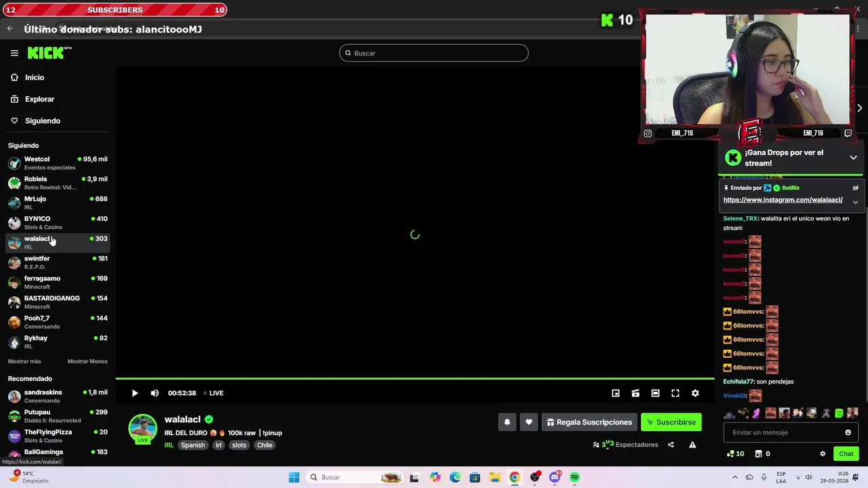This screenshot has height=488, width=868.
Task: Select the slots tag
Action: coord(239,445)
